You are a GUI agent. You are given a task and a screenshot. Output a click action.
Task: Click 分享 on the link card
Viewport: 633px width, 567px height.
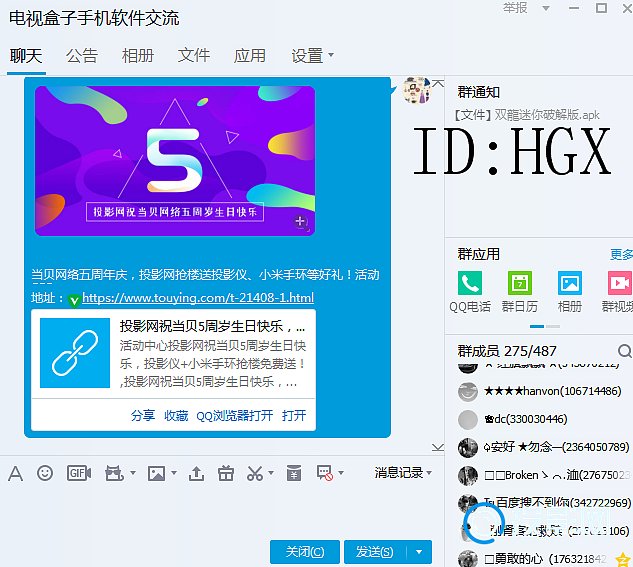point(143,415)
